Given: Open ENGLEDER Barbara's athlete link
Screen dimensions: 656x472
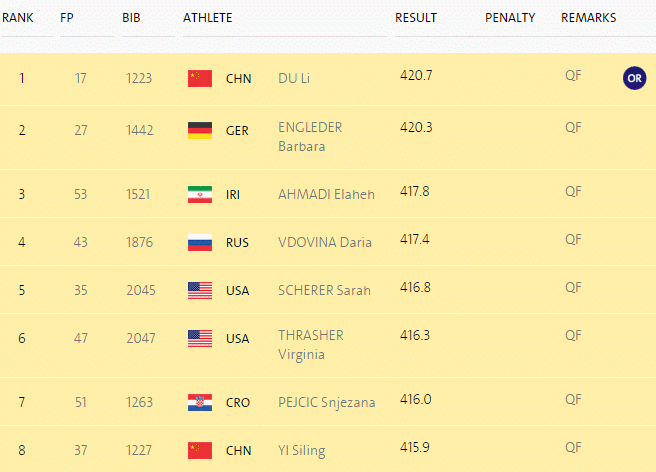Looking at the screenshot, I should click(x=310, y=137).
